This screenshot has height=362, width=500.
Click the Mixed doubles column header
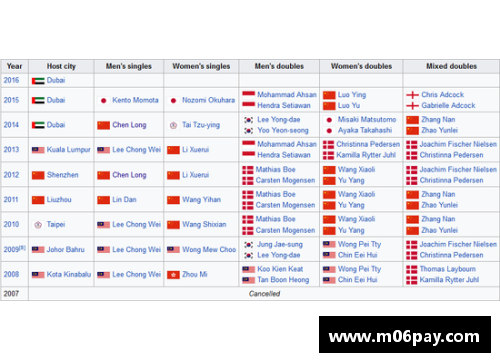click(451, 66)
